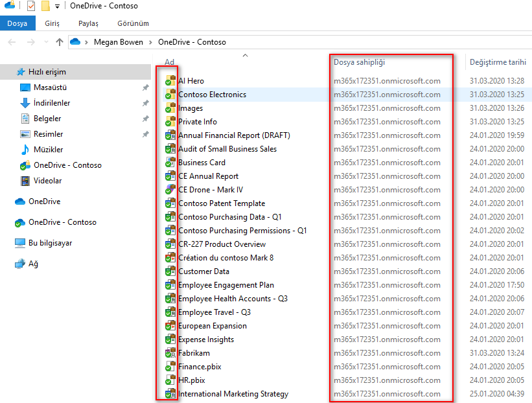532x403 pixels.
Task: Switch to the Paylaş ribbon tab
Action: pyautogui.click(x=88, y=23)
